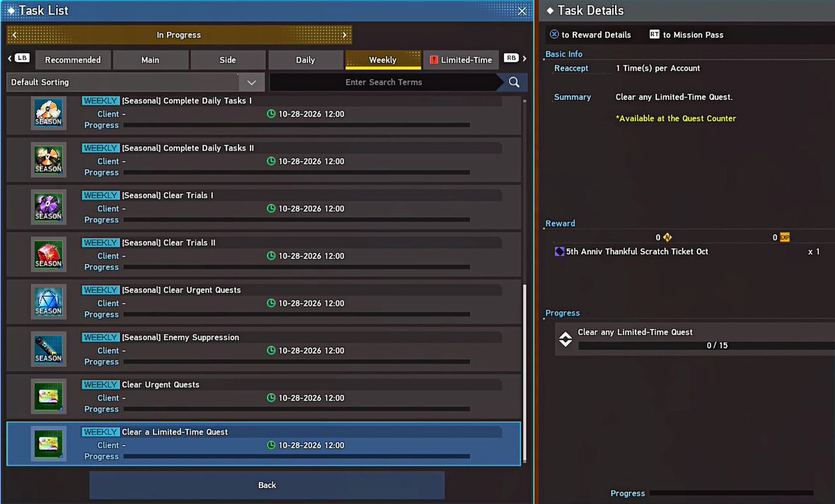Screen dimensions: 835x504
Task: Click the X button icon beside Reward Details
Action: [554, 34]
